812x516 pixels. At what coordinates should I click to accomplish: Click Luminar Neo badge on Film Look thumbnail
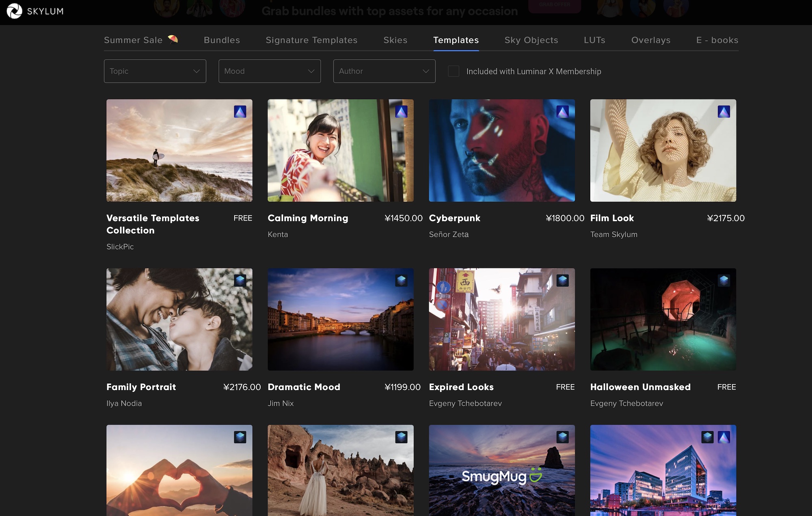point(723,112)
